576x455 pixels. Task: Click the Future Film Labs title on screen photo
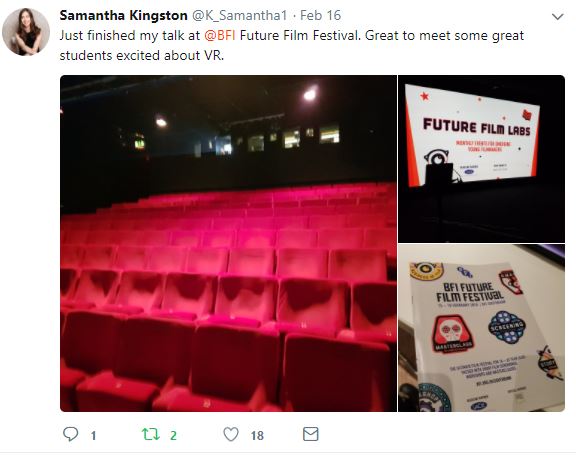(x=476, y=127)
